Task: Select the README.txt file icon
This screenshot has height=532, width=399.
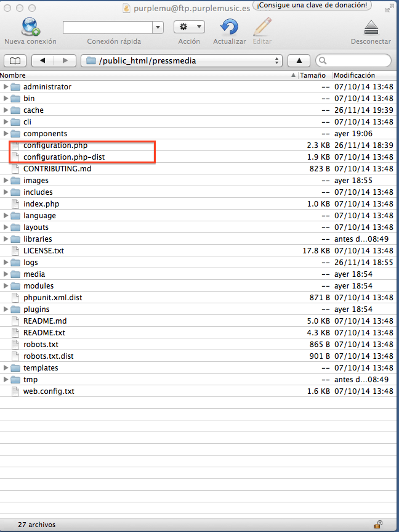Action: pyautogui.click(x=15, y=332)
